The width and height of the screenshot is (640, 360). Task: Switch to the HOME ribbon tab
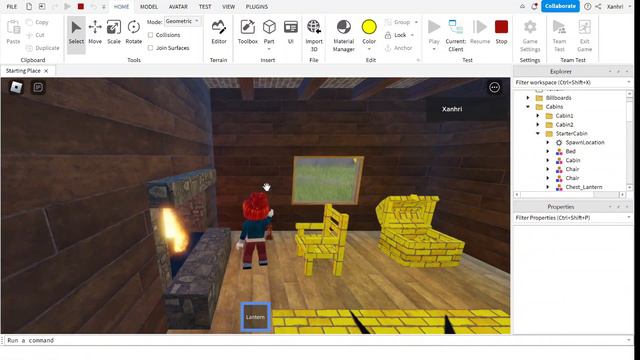[121, 7]
